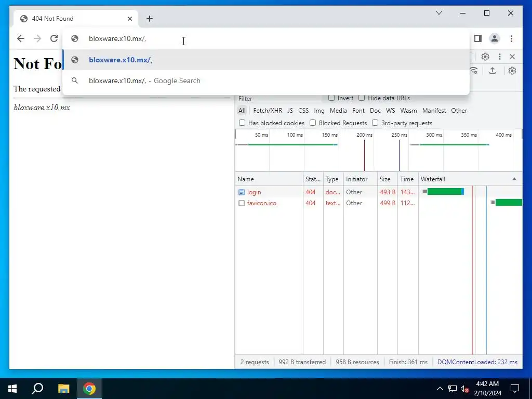Toggle the Invert checkbox
Image resolution: width=532 pixels, height=399 pixels.
[331, 98]
